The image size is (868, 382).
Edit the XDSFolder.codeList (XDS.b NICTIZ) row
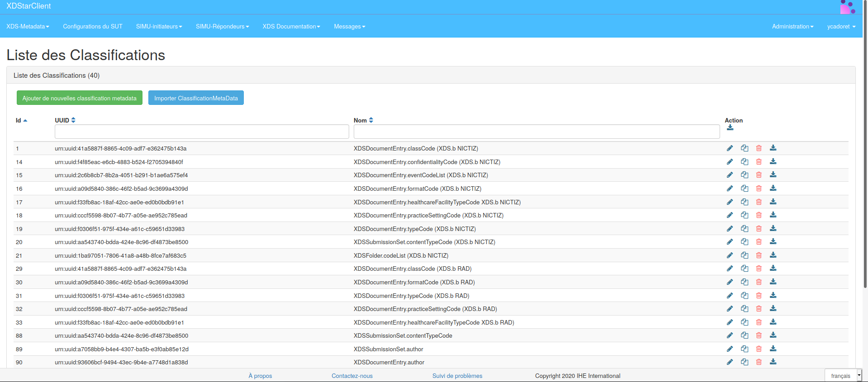tap(730, 255)
